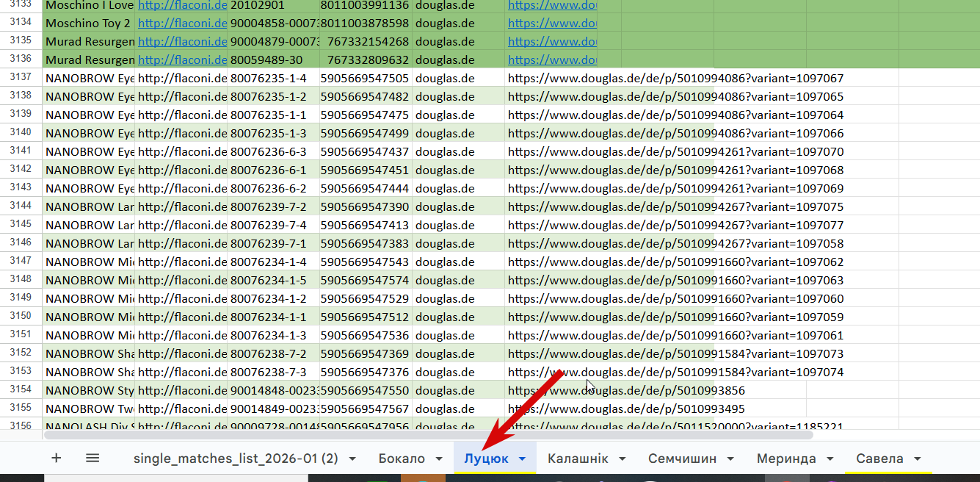Image resolution: width=980 pixels, height=482 pixels.
Task: Open the douglas URL link in row 3133
Action: click(x=552, y=5)
